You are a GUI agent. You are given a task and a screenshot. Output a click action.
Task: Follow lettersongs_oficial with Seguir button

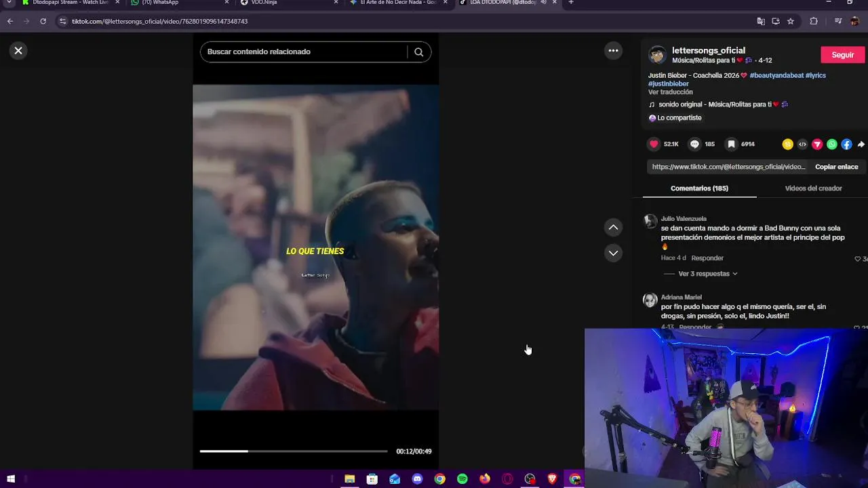tap(842, 55)
